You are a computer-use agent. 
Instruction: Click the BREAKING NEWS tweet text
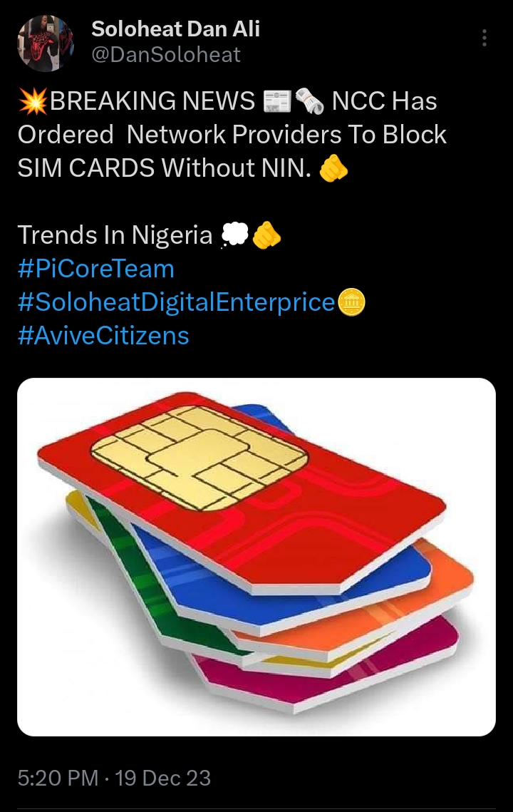[232, 135]
